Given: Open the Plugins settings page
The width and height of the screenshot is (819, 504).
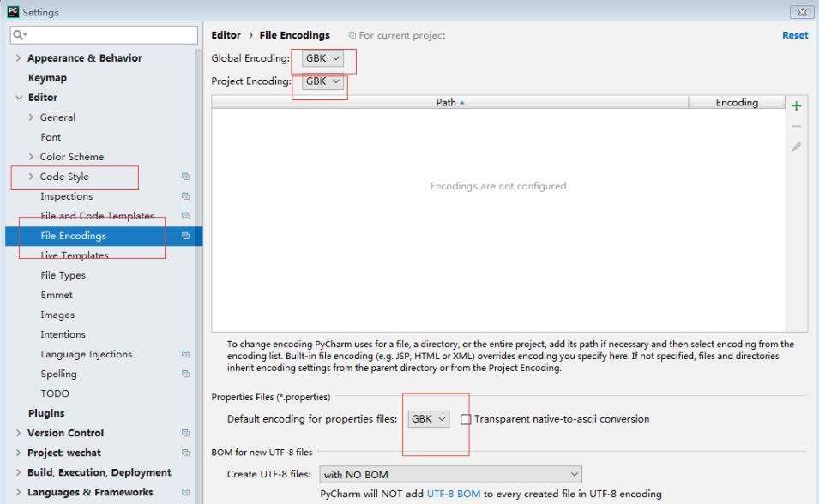Looking at the screenshot, I should coord(46,413).
